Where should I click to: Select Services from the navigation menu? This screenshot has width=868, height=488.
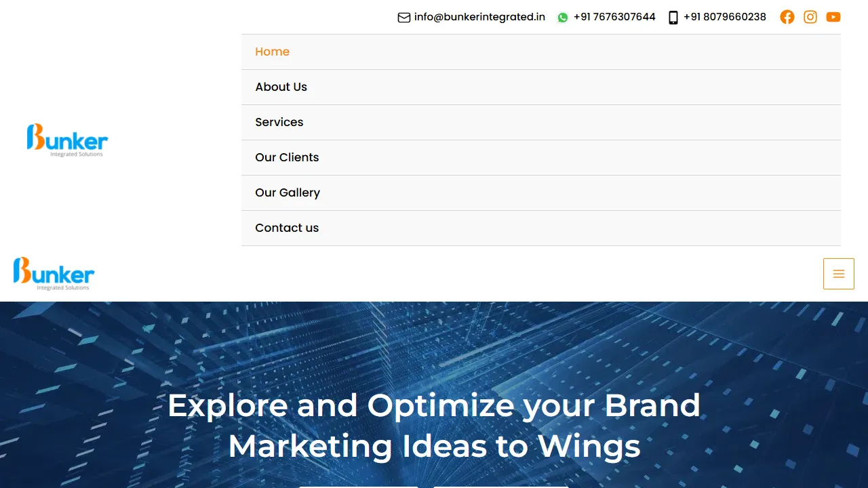tap(279, 122)
